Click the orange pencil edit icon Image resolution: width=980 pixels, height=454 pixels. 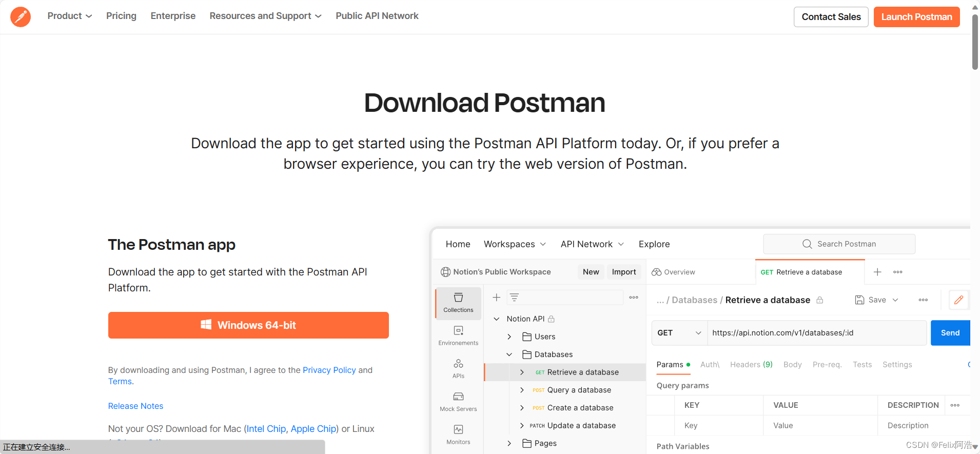(958, 300)
